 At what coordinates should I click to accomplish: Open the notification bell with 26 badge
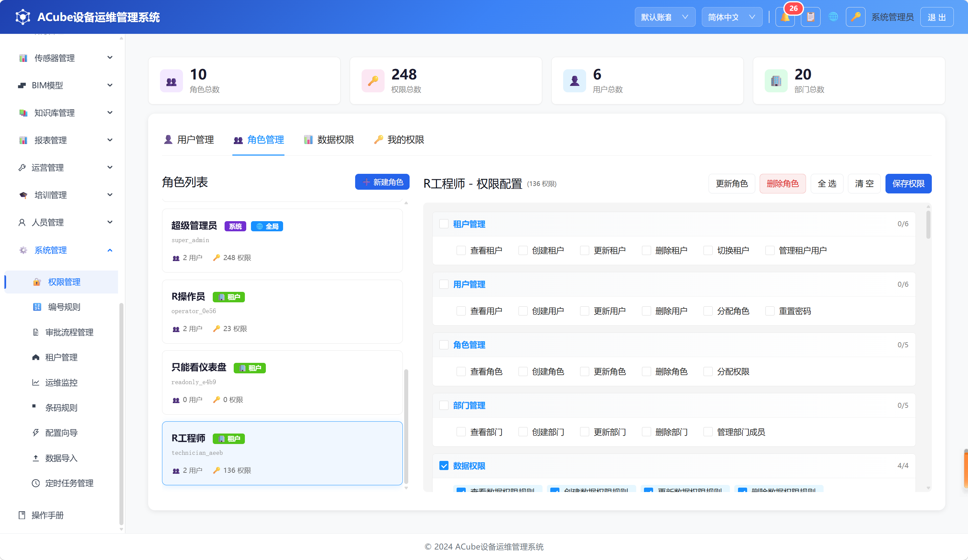click(x=785, y=17)
